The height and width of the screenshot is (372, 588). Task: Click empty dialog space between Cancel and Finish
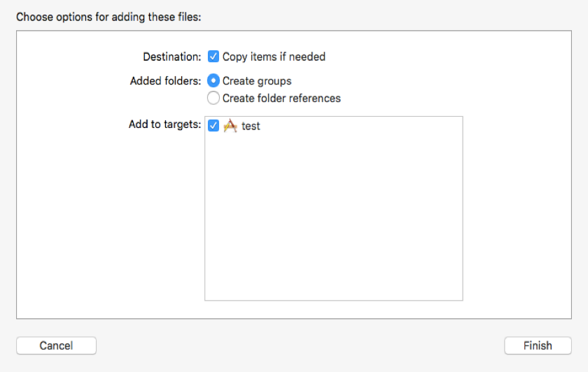coord(301,345)
